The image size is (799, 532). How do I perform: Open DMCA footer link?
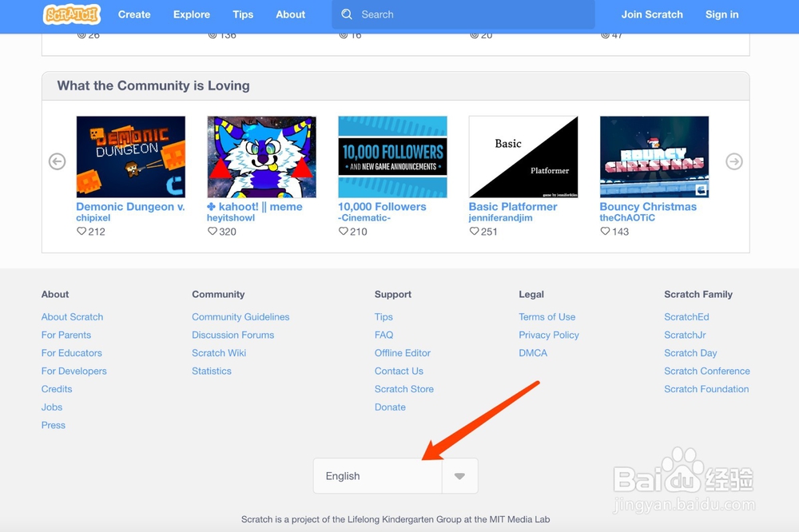(533, 352)
